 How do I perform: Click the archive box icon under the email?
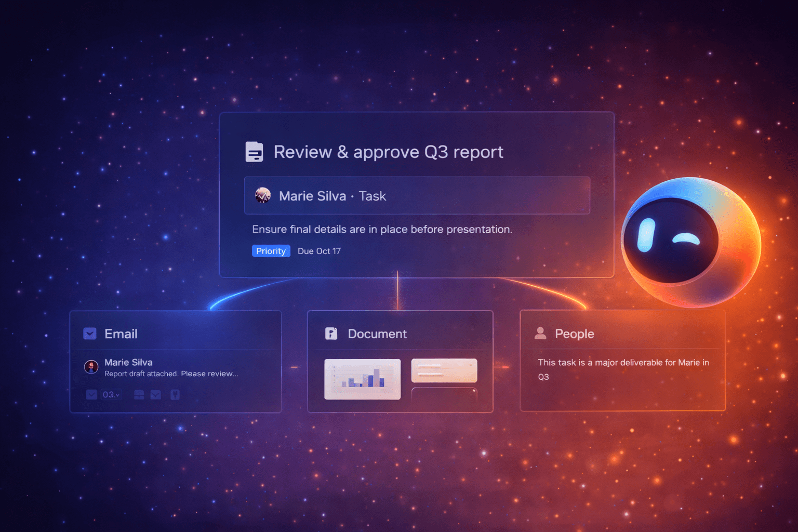pyautogui.click(x=139, y=395)
